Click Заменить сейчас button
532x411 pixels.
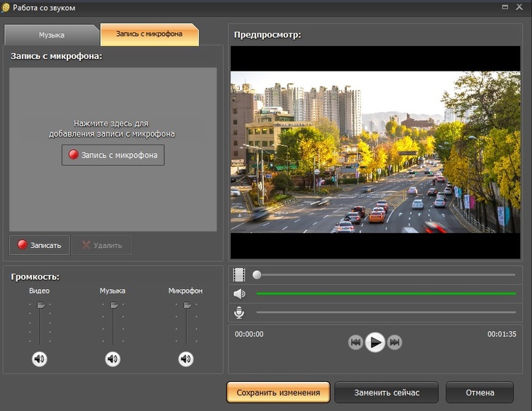tap(387, 393)
